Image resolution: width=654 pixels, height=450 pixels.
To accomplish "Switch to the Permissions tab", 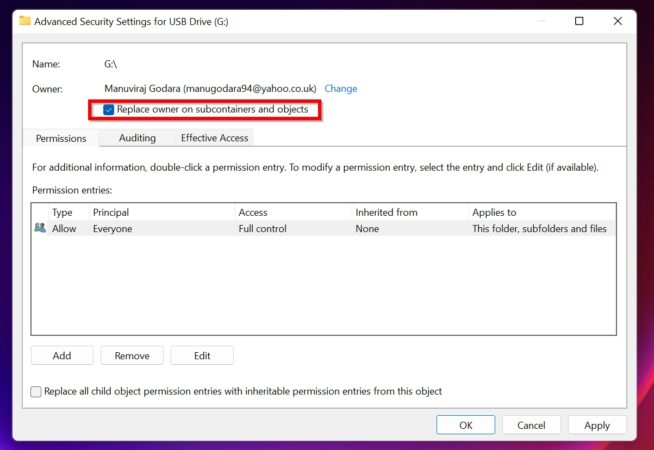I will [x=61, y=138].
